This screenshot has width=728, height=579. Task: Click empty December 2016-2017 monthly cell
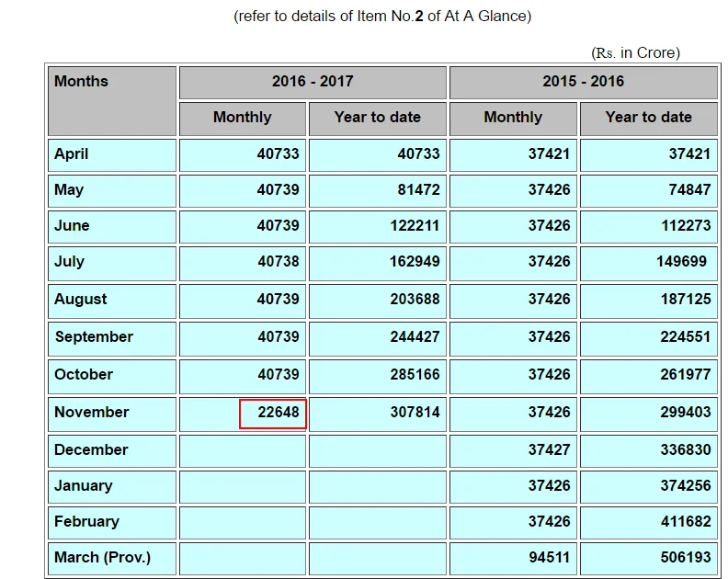click(x=243, y=451)
